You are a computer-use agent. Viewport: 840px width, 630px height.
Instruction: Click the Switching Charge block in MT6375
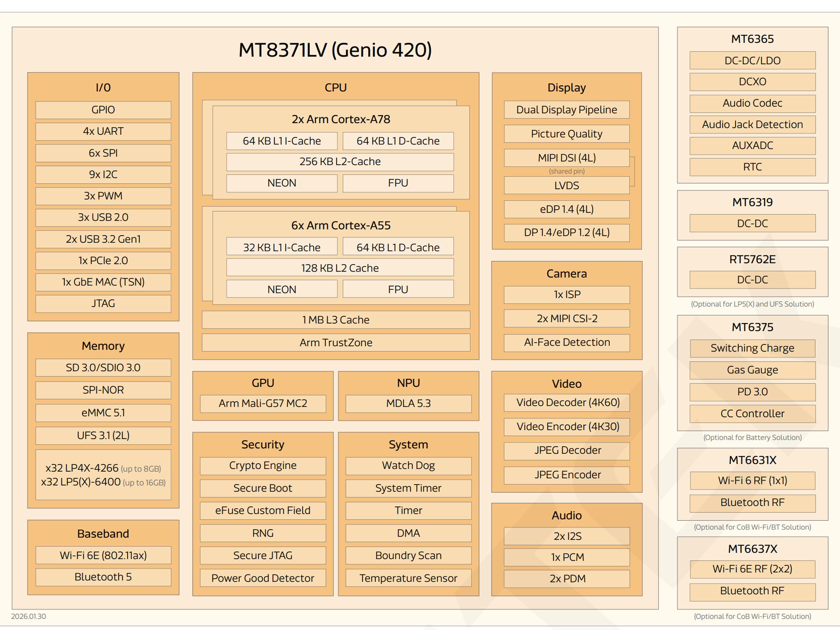(752, 348)
